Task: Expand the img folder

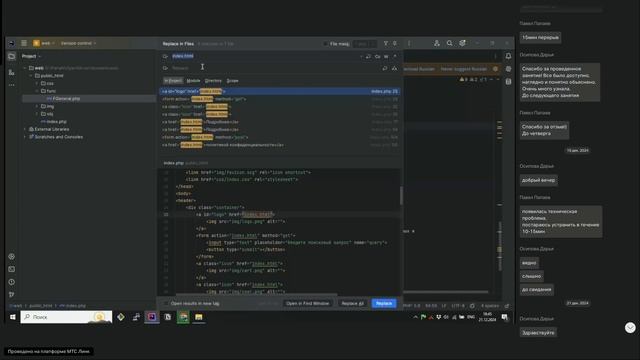Action: (x=37, y=106)
